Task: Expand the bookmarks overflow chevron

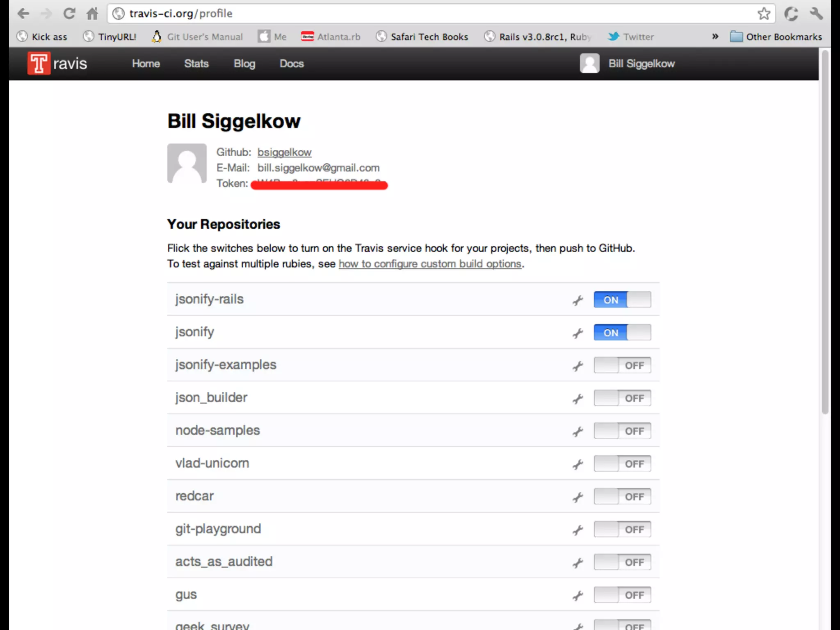Action: (715, 37)
